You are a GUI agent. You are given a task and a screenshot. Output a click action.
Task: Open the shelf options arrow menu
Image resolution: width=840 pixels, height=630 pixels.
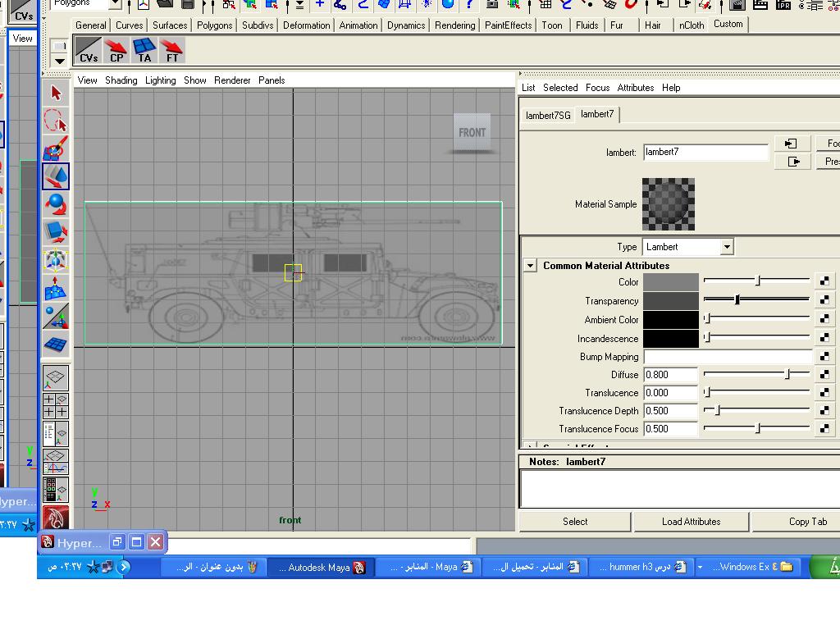(60, 61)
